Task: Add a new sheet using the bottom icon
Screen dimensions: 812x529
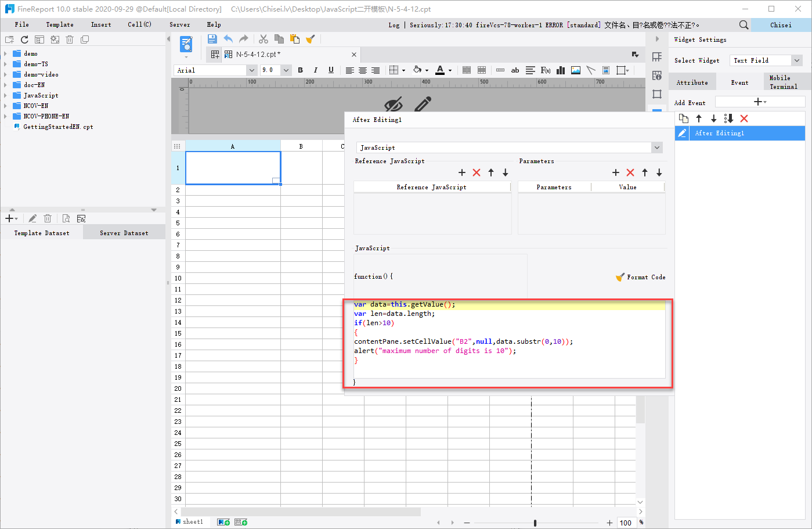Action: (222, 521)
